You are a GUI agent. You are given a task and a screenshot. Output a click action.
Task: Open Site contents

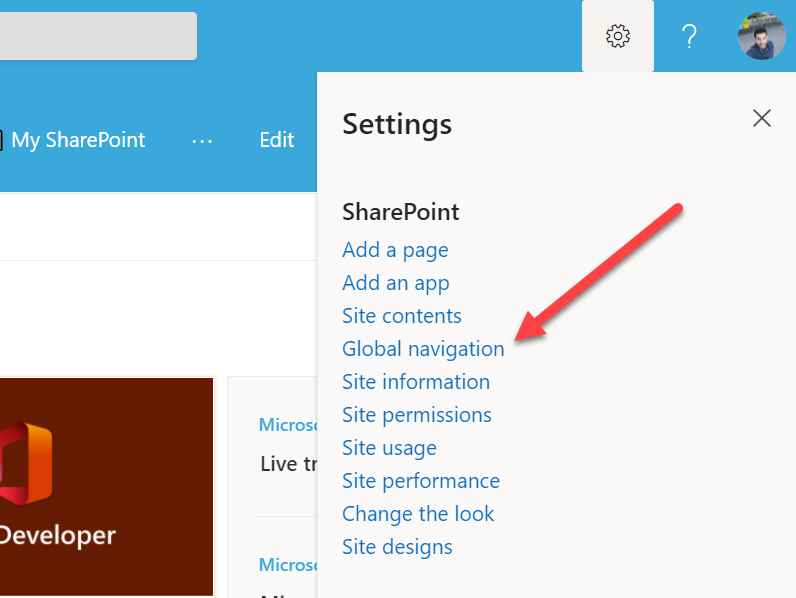(x=402, y=316)
